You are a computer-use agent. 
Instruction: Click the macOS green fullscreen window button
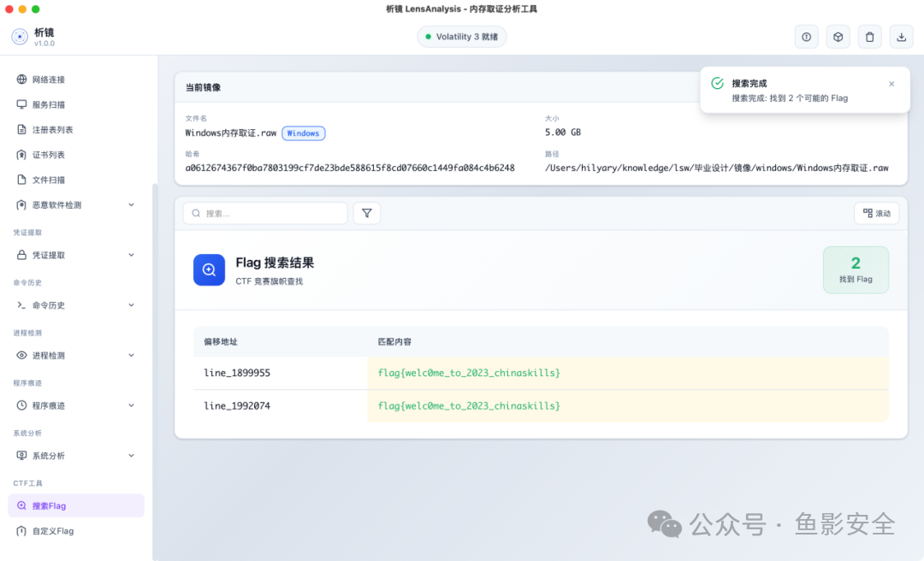point(35,9)
